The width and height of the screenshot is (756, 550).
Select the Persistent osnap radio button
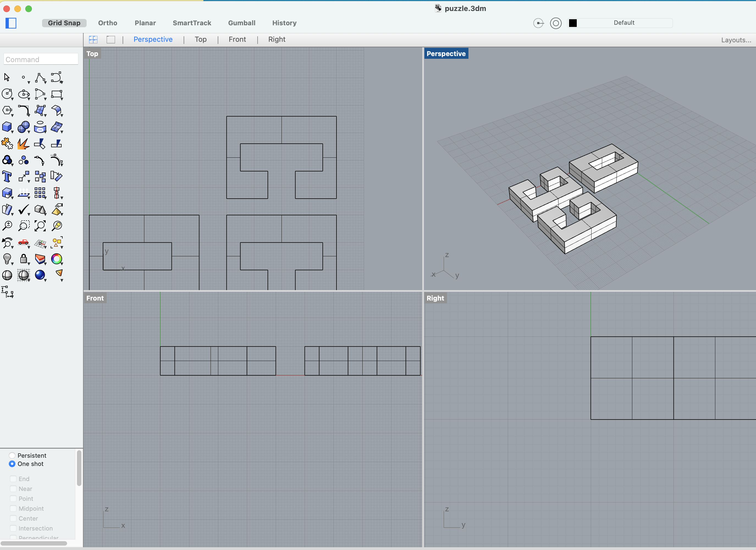click(x=12, y=455)
